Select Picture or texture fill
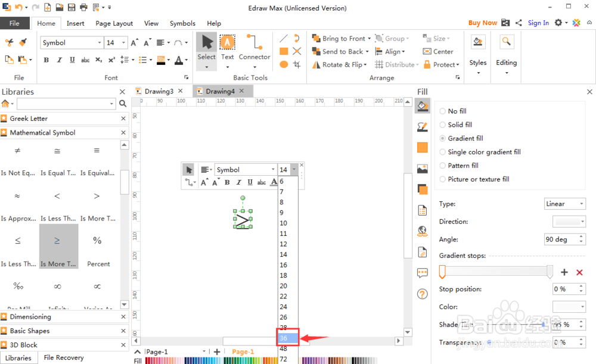 click(474, 179)
